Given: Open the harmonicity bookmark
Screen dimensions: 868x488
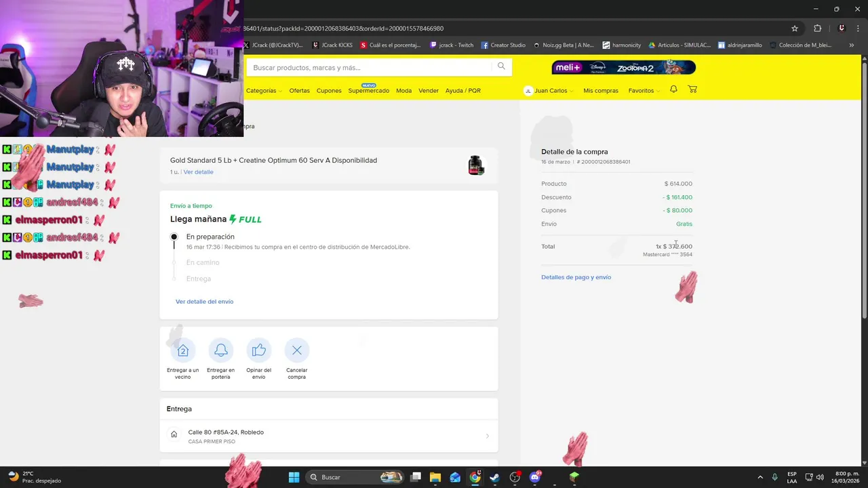Looking at the screenshot, I should [621, 45].
